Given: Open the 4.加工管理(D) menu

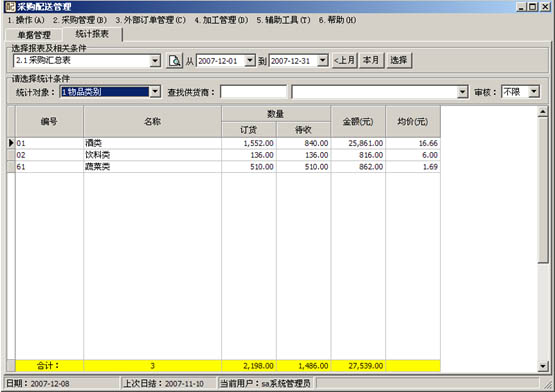Looking at the screenshot, I should pos(221,20).
